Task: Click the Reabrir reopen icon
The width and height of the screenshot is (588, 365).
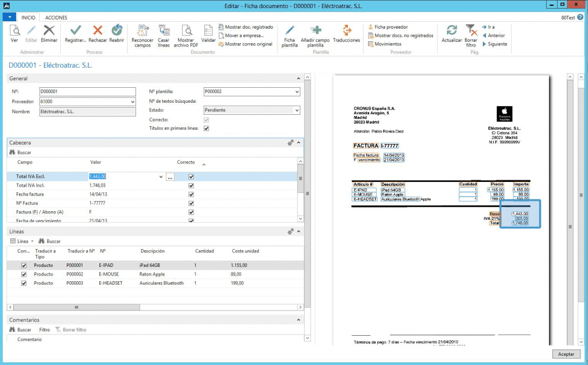Action: click(117, 30)
